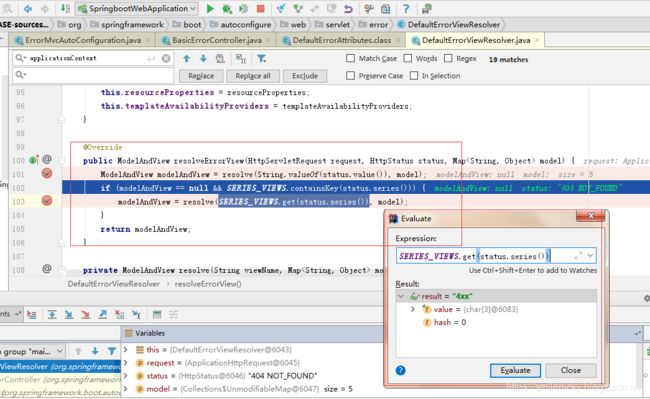The height and width of the screenshot is (399, 650).
Task: Run the application with green play icon
Action: pyautogui.click(x=210, y=8)
